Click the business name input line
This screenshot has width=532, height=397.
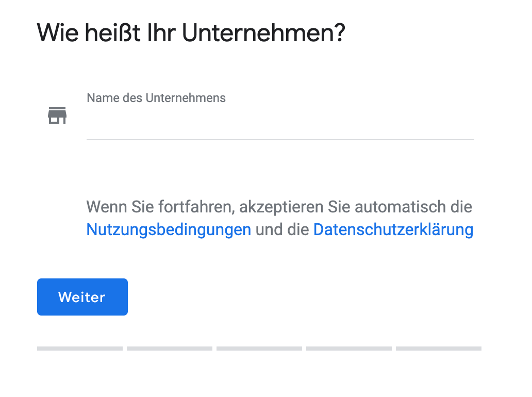(280, 129)
